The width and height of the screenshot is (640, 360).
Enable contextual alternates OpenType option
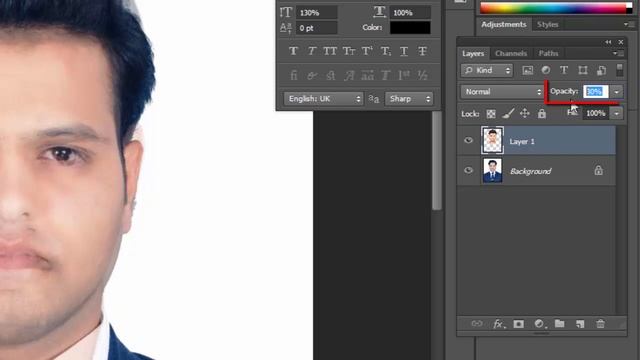312,75
